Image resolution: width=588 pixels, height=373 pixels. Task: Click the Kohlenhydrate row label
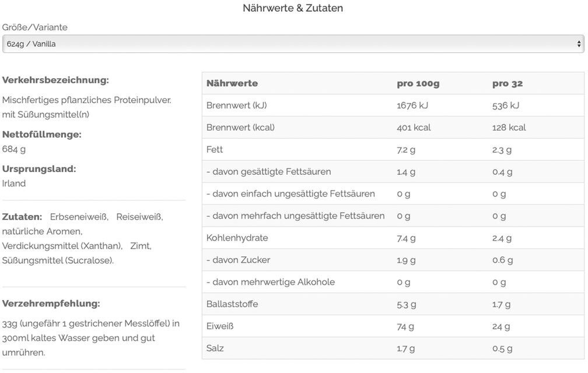coord(237,238)
